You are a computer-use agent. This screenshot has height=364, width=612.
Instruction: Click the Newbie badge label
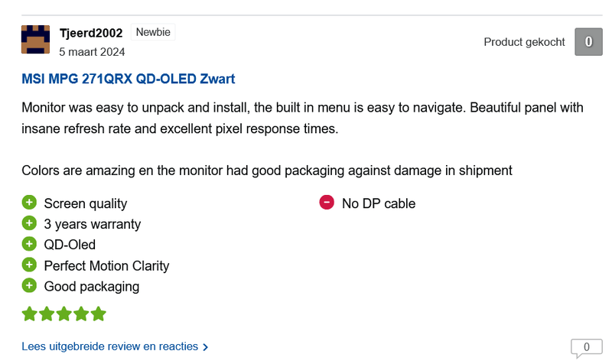[x=153, y=32]
